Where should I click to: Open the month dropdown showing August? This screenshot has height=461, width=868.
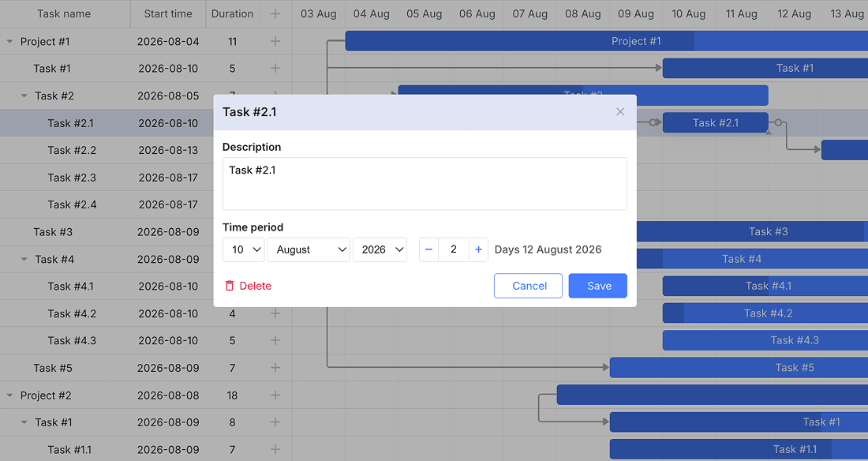pos(309,250)
